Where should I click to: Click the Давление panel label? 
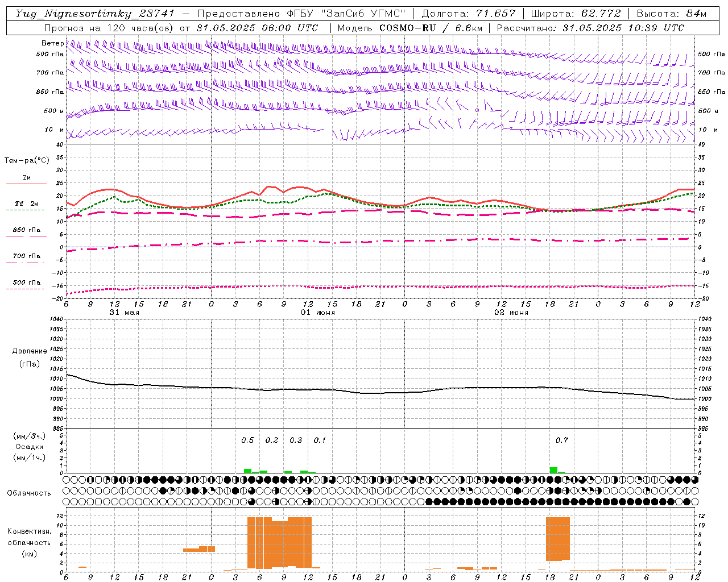tap(30, 351)
